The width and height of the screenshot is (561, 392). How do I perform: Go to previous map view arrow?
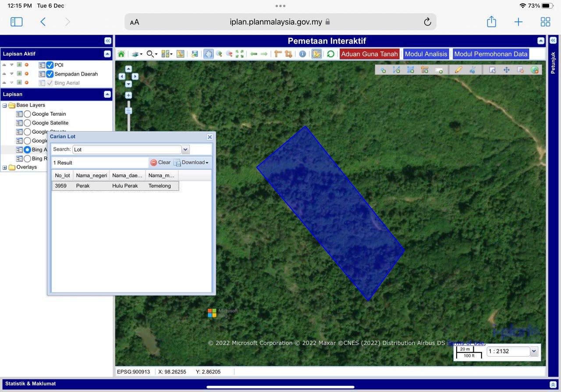pyautogui.click(x=254, y=54)
